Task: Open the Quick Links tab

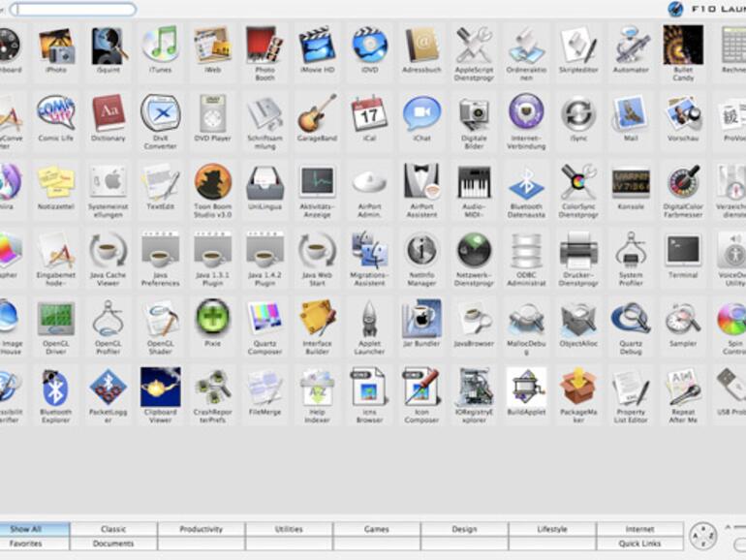Action: 639,544
